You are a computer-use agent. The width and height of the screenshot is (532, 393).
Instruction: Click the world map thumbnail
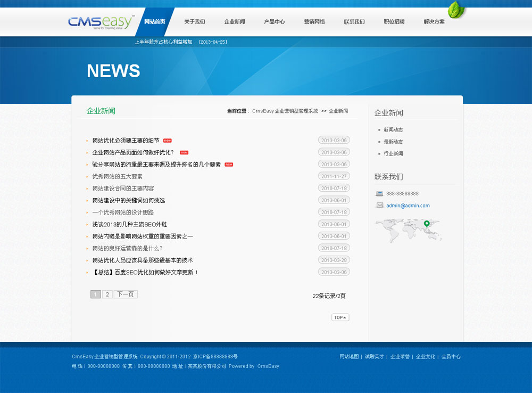coord(408,230)
